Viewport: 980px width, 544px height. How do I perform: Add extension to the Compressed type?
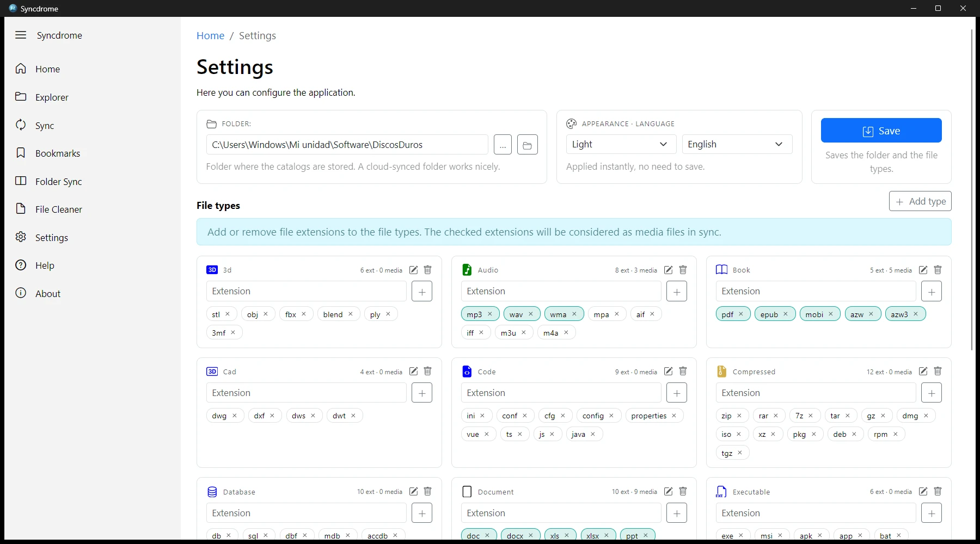coord(932,393)
